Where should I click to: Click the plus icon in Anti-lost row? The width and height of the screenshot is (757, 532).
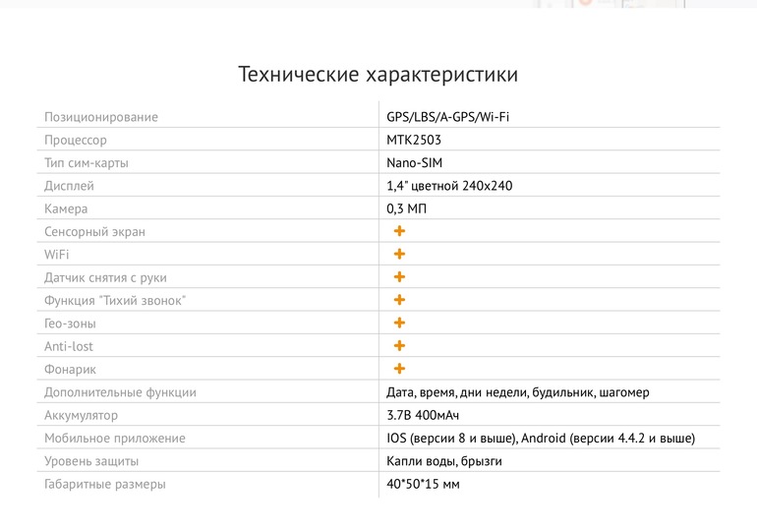399,346
